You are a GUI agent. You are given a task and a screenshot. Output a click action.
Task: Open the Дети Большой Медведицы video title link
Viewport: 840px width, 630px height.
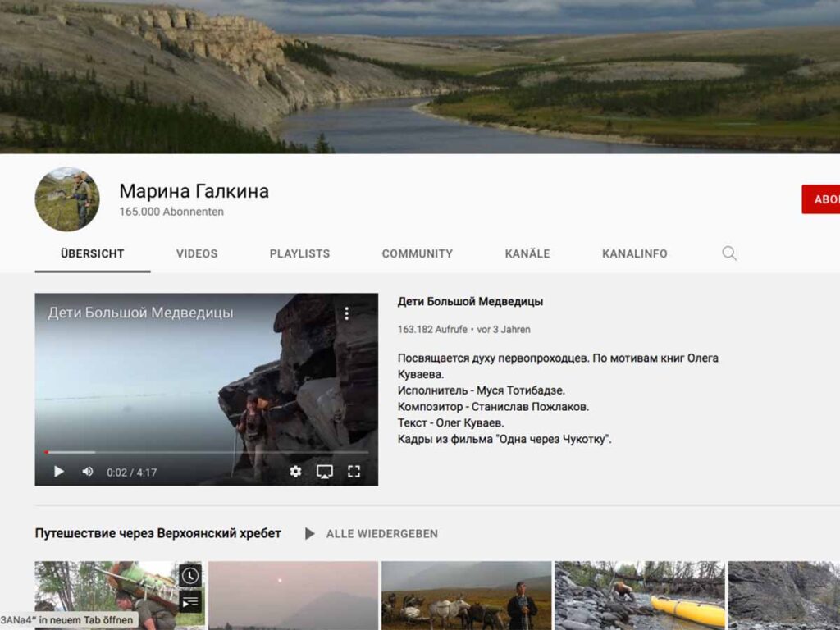click(x=470, y=302)
